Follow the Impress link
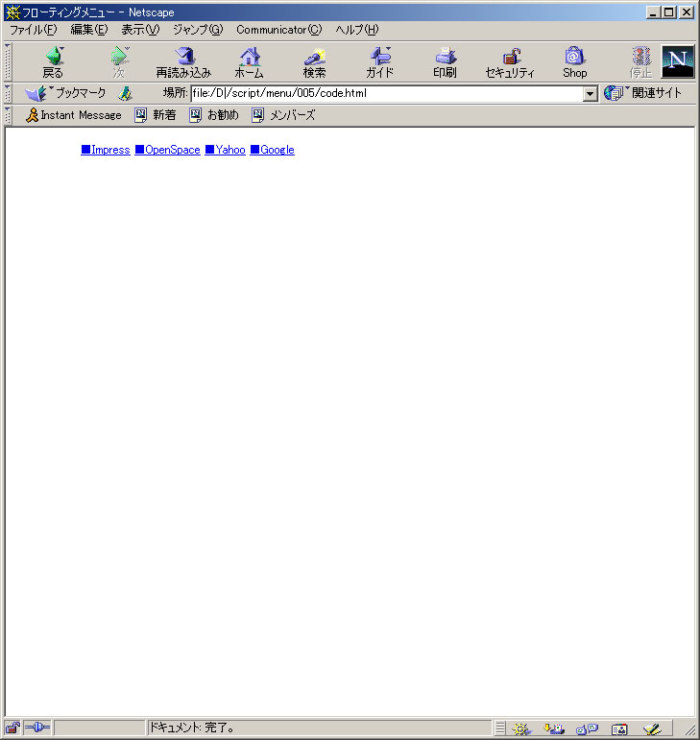Image resolution: width=700 pixels, height=740 pixels. [x=106, y=150]
